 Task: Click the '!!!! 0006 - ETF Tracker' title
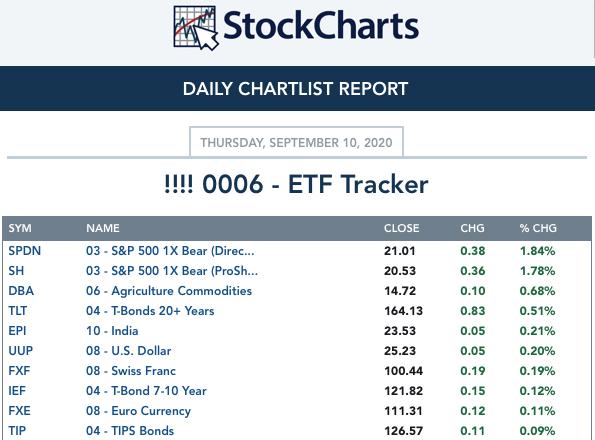[296, 184]
